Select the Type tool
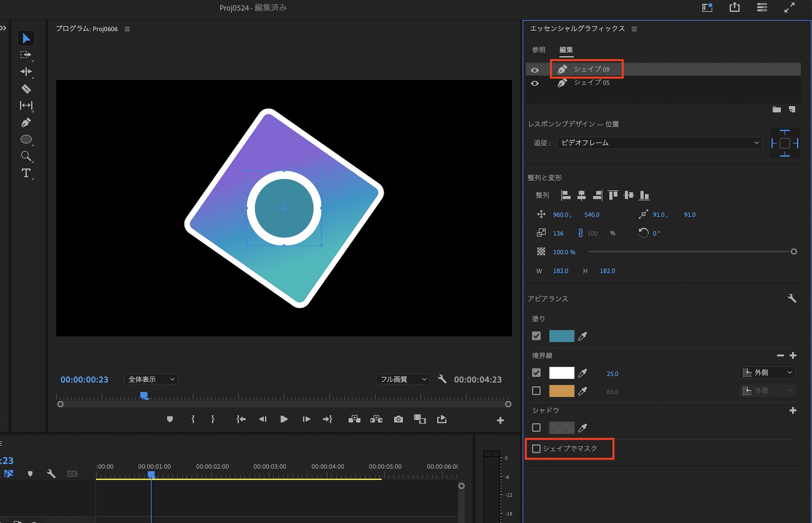 [x=26, y=173]
